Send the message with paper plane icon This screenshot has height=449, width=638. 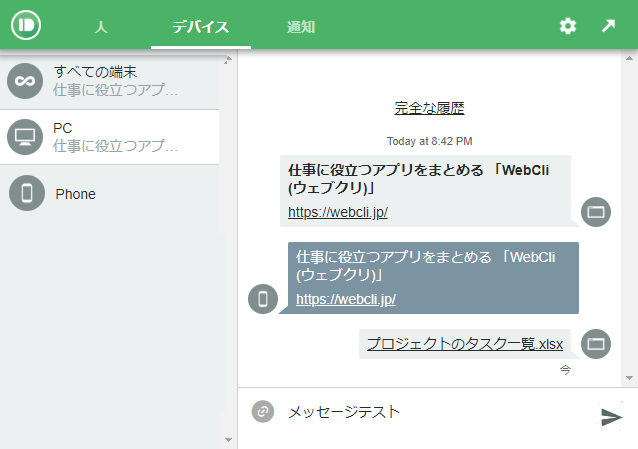click(x=611, y=417)
